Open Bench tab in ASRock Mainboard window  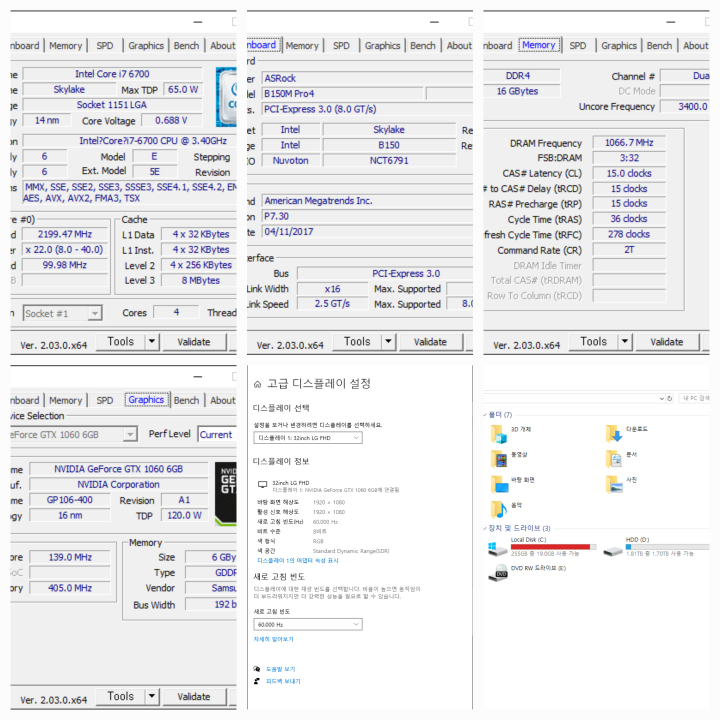point(422,45)
